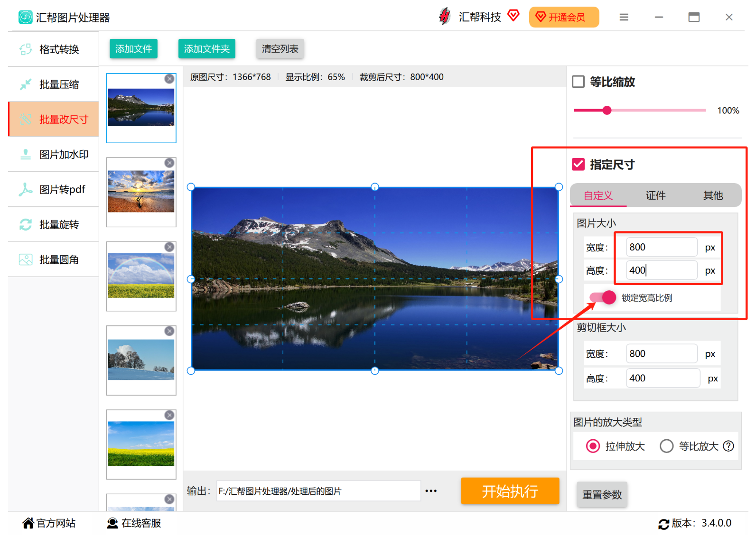The height and width of the screenshot is (546, 756).
Task: Open the 格式转换 format conversion section
Action: click(54, 49)
